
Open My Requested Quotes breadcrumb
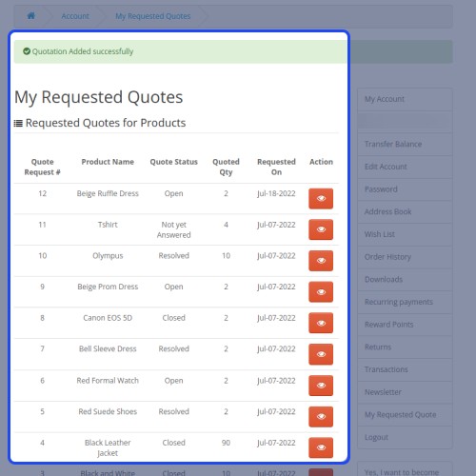point(153,16)
